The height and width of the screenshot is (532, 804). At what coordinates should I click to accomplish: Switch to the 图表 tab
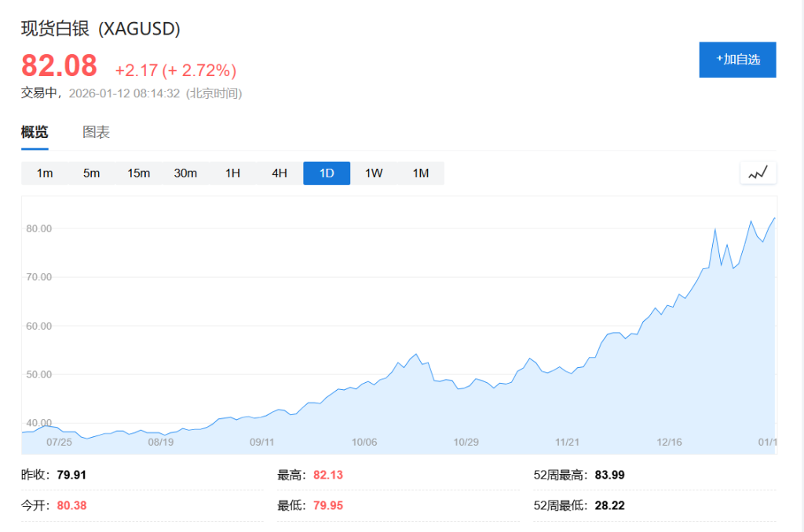click(97, 132)
